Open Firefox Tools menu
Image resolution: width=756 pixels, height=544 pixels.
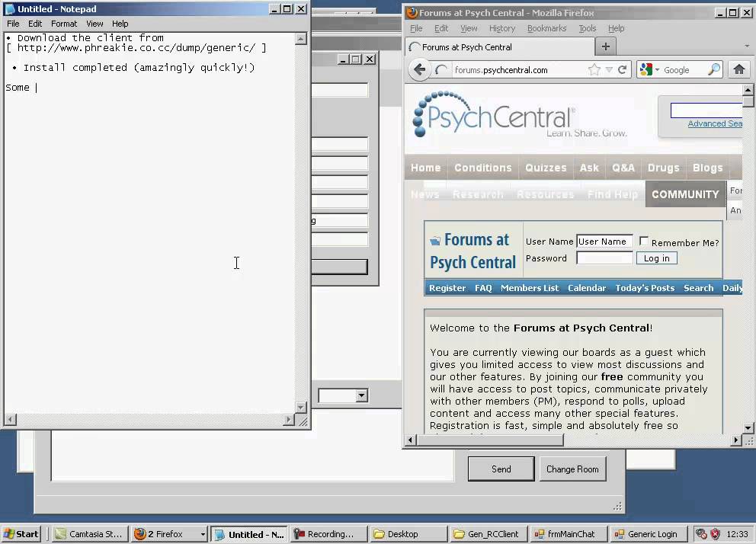pos(588,28)
